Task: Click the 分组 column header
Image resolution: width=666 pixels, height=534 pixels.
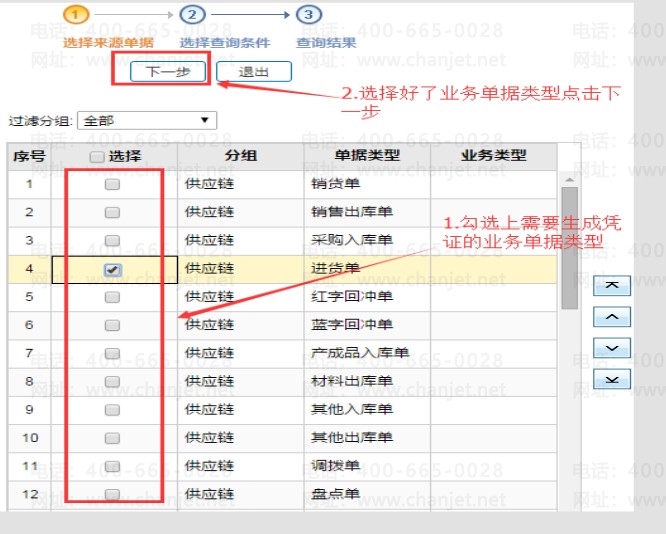Action: pyautogui.click(x=241, y=156)
